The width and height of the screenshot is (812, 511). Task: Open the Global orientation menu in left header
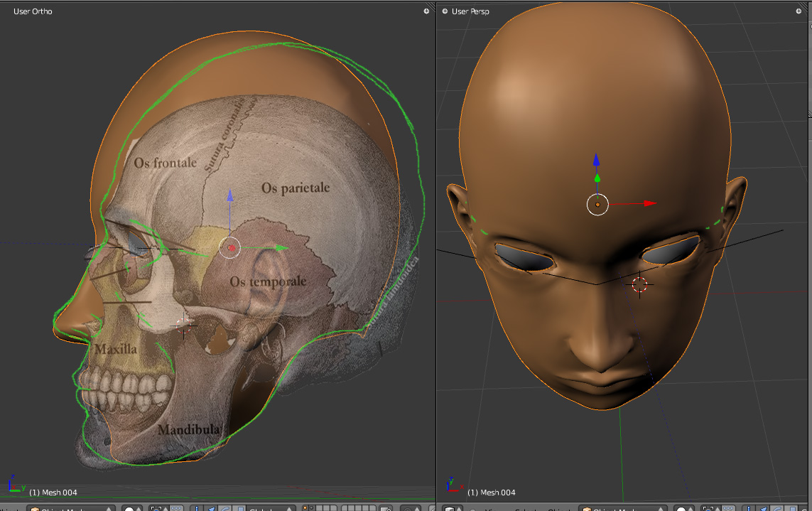click(270, 508)
